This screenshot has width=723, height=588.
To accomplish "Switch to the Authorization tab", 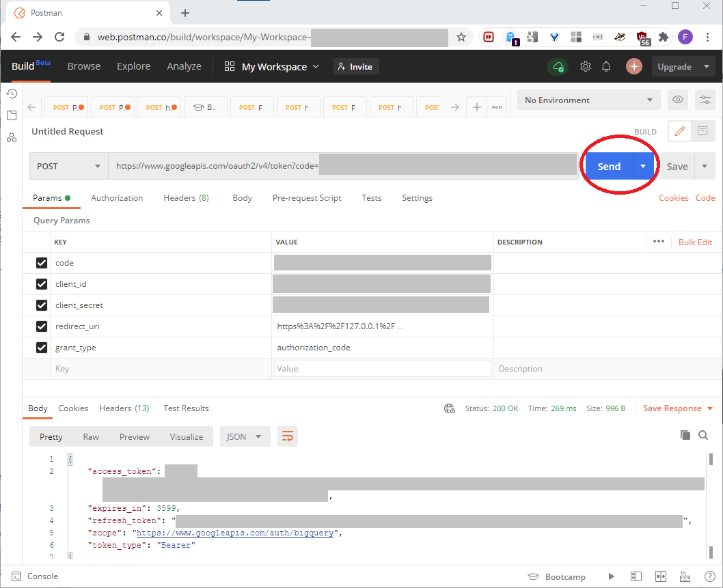I will click(x=117, y=197).
